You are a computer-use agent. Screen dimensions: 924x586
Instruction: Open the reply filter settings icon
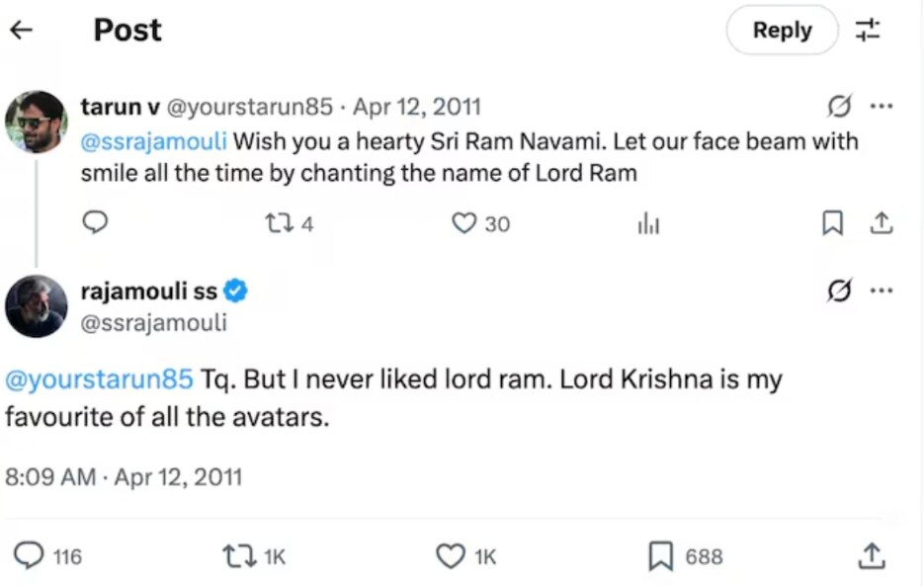pos(868,30)
